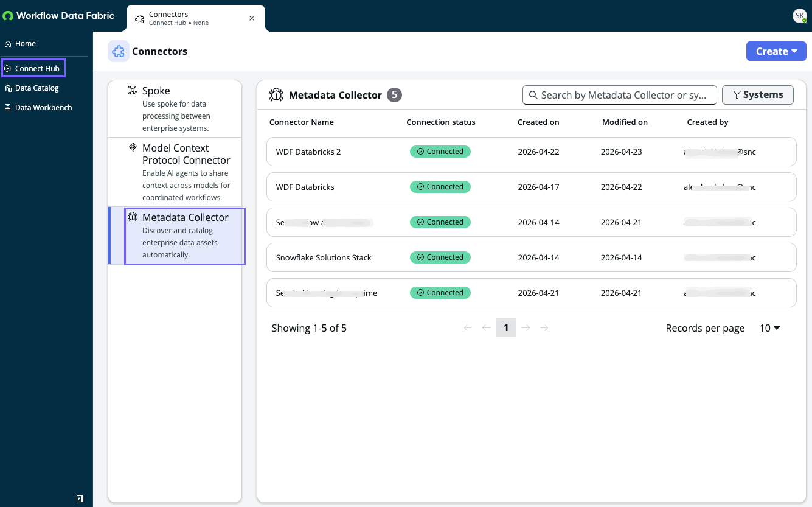This screenshot has height=507, width=812.
Task: Select Model Context Protocol Connector category
Action: [175, 172]
